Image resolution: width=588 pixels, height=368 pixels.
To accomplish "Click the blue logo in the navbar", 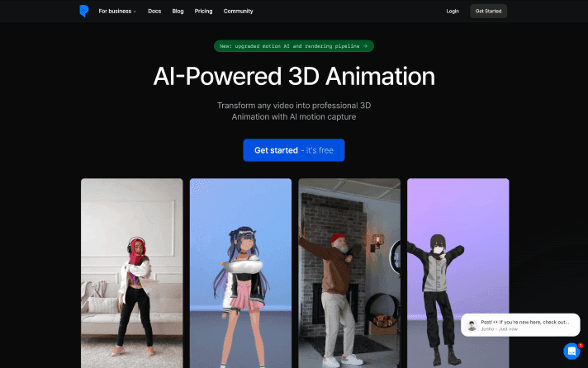I will 84,11.
